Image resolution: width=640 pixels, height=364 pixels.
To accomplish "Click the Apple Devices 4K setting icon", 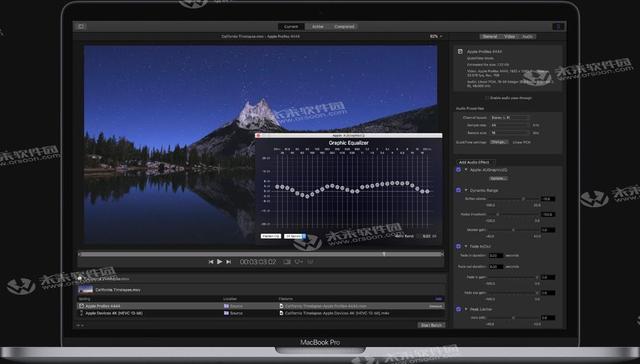I will click(x=81, y=313).
